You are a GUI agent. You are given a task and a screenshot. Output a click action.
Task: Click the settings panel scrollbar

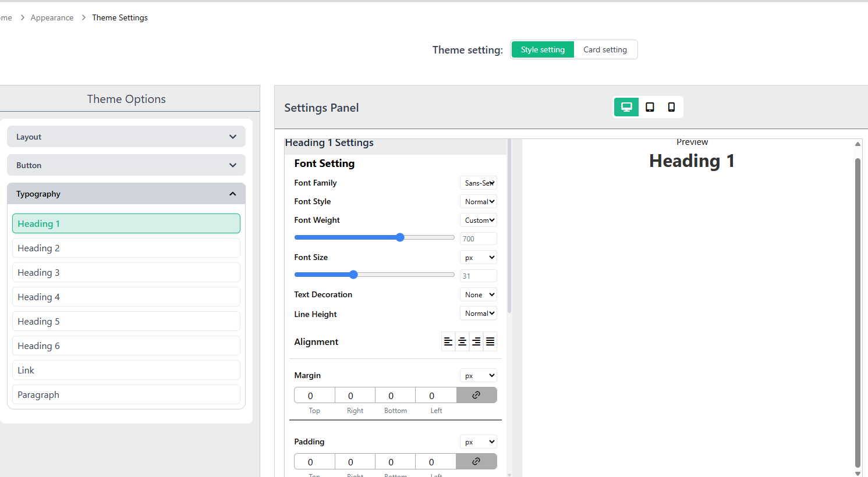(x=509, y=227)
